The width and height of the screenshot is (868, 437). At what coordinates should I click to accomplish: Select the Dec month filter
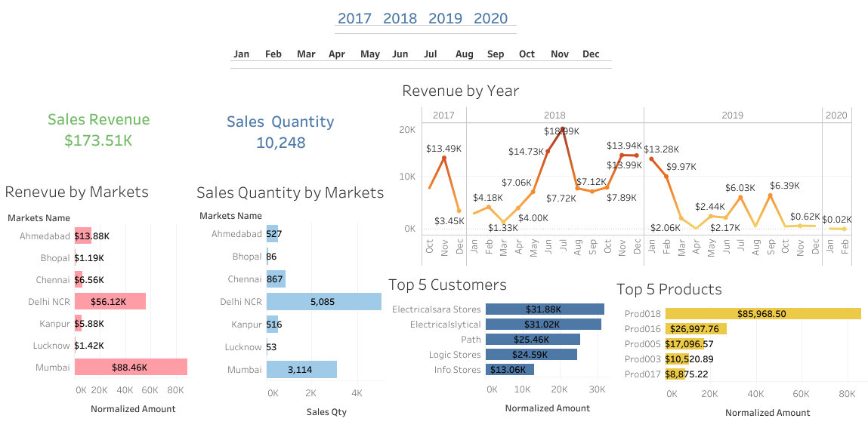(591, 54)
